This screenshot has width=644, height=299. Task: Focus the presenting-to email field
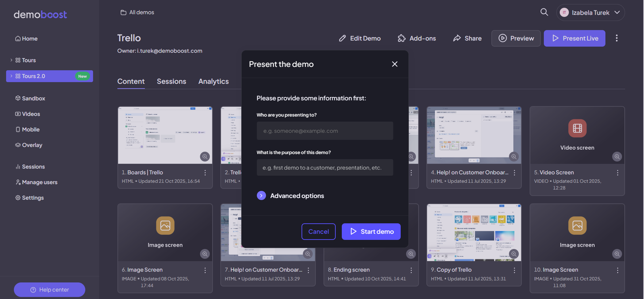tap(325, 131)
